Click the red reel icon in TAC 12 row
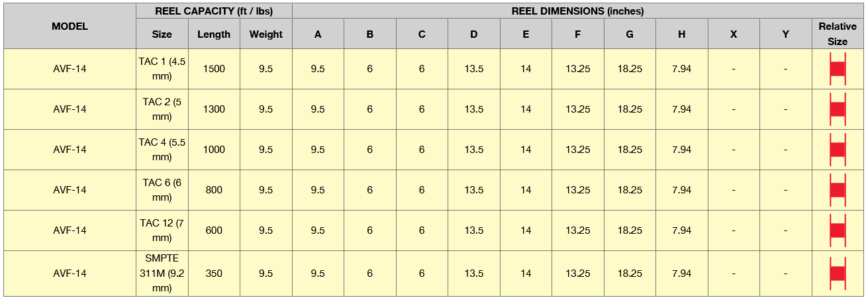 coord(838,230)
